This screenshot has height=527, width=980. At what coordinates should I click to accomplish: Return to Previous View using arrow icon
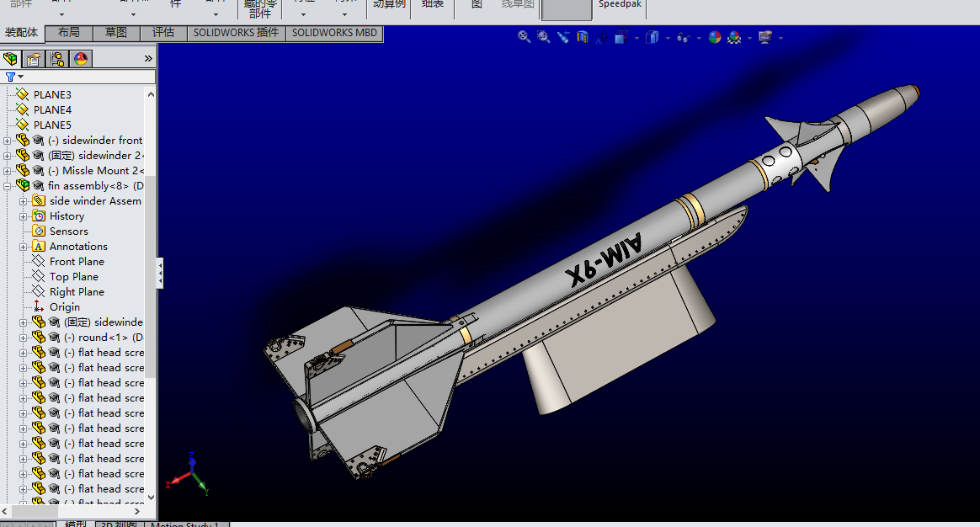pos(563,38)
